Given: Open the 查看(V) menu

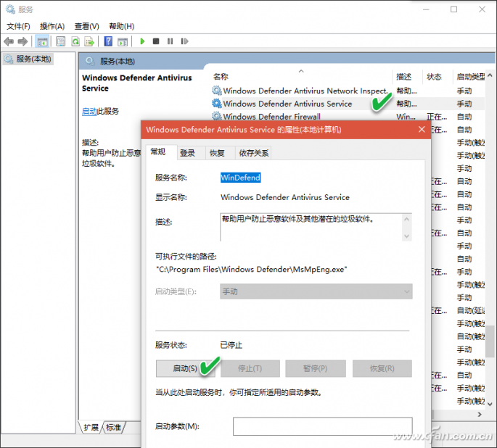Looking at the screenshot, I should tap(86, 26).
